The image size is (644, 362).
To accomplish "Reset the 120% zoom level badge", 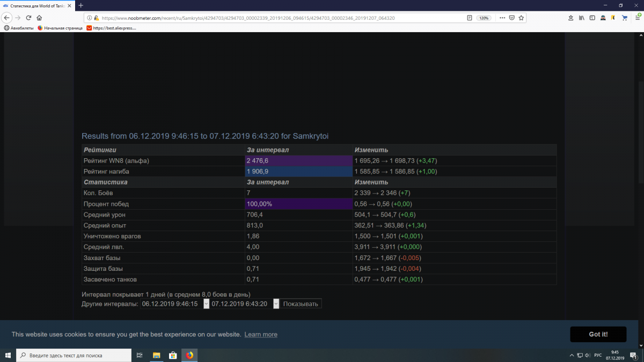I will click(484, 18).
